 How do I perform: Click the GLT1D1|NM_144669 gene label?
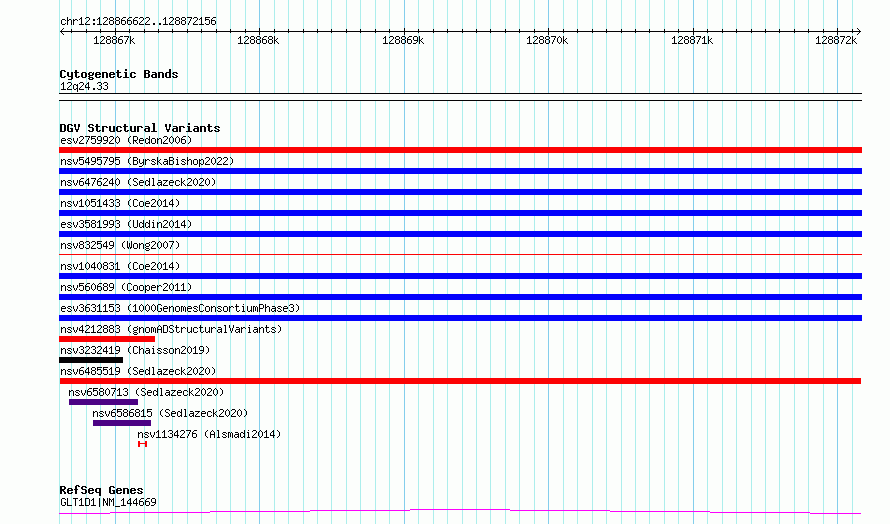pyautogui.click(x=108, y=502)
